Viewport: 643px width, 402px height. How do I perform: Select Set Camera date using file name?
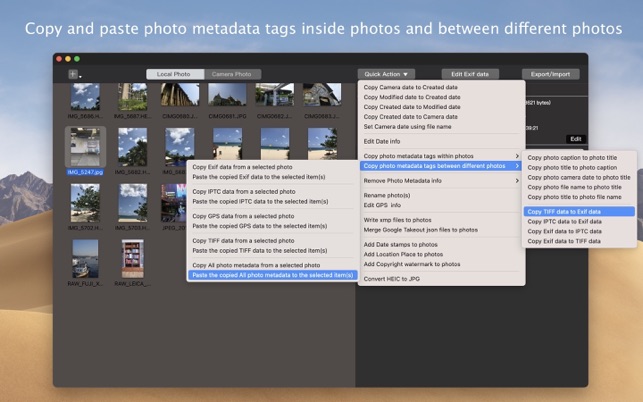(x=441, y=127)
